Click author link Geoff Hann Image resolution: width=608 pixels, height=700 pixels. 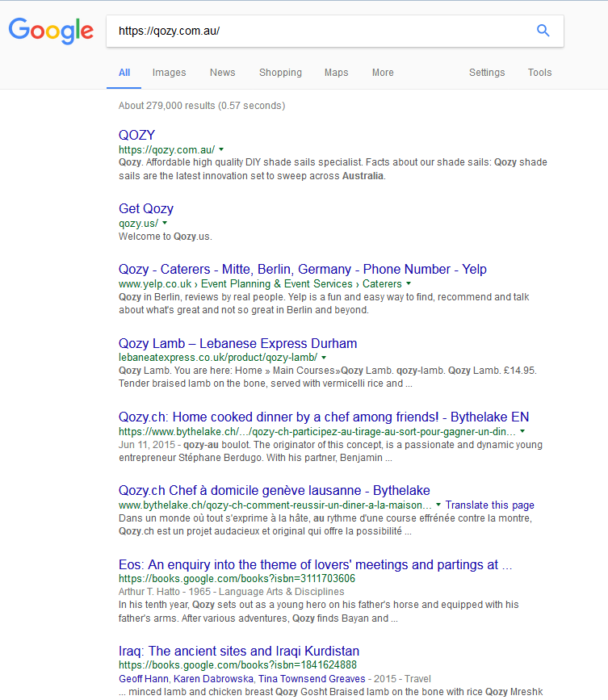tap(144, 679)
